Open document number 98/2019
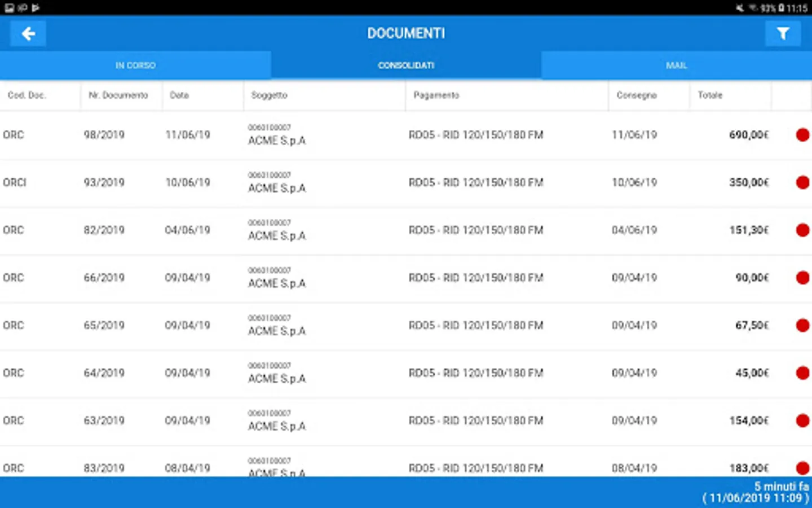This screenshot has height=508, width=812. pyautogui.click(x=104, y=135)
